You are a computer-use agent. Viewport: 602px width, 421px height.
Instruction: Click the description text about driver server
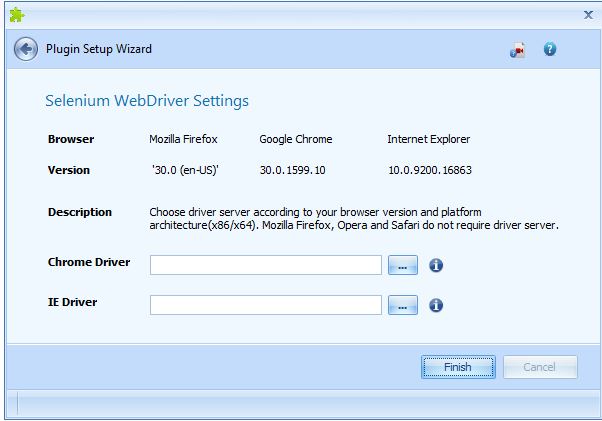pyautogui.click(x=354, y=218)
